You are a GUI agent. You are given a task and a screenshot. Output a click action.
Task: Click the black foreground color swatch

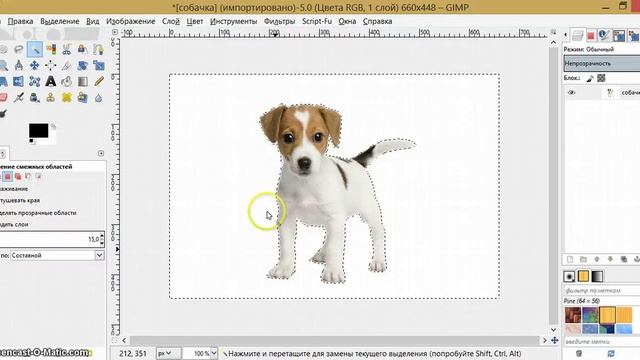pos(38,131)
